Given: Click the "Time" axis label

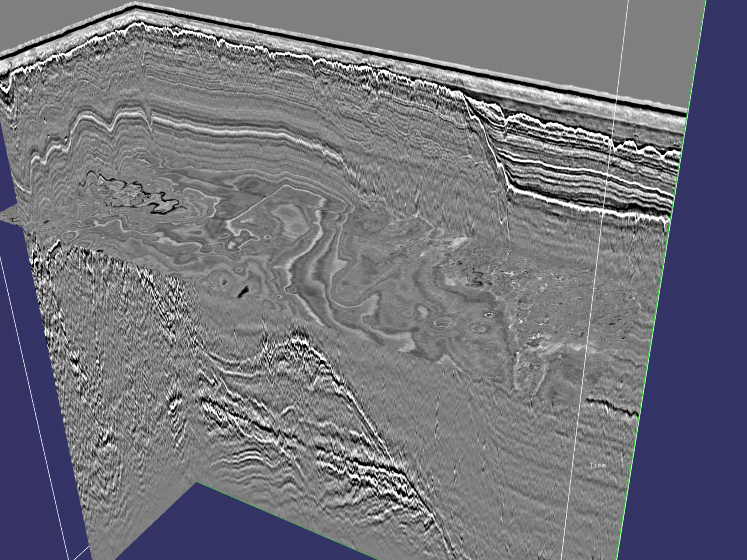Looking at the screenshot, I should (x=598, y=465).
